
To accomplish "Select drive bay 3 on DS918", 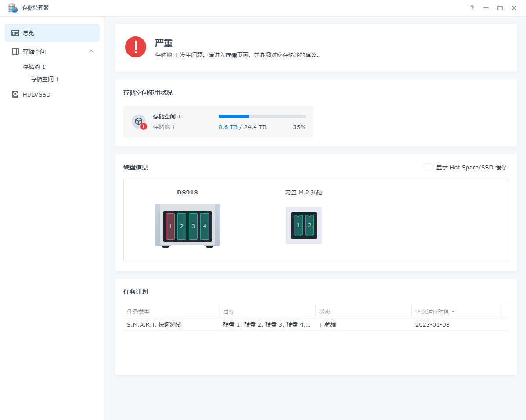I will tap(193, 226).
